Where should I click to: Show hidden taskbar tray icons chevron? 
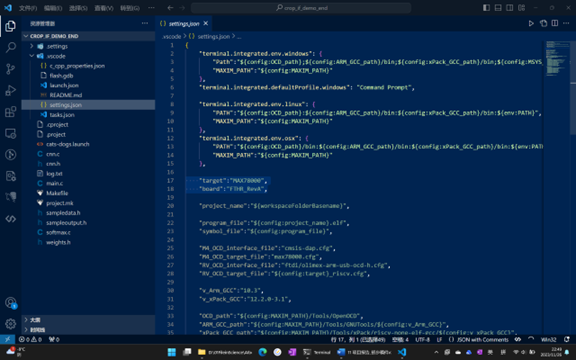point(436,352)
